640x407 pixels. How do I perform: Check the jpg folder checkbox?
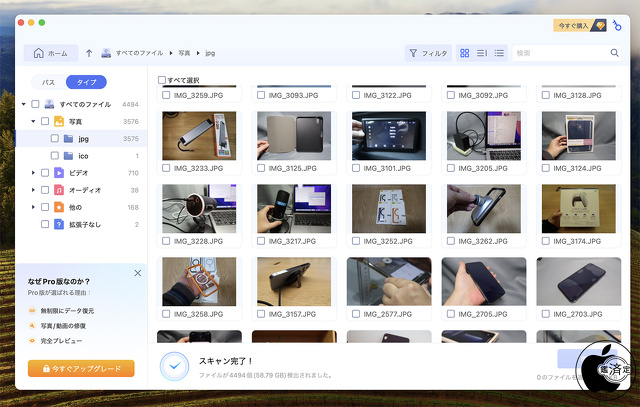click(x=55, y=139)
